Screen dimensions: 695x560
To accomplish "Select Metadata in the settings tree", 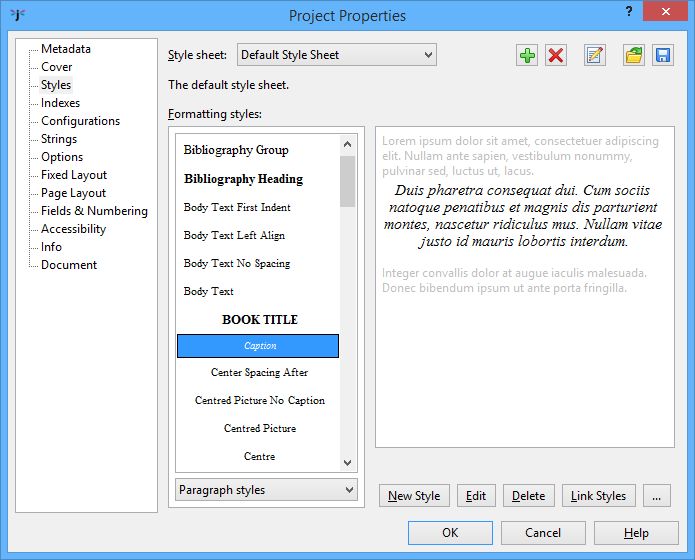I will pyautogui.click(x=66, y=49).
